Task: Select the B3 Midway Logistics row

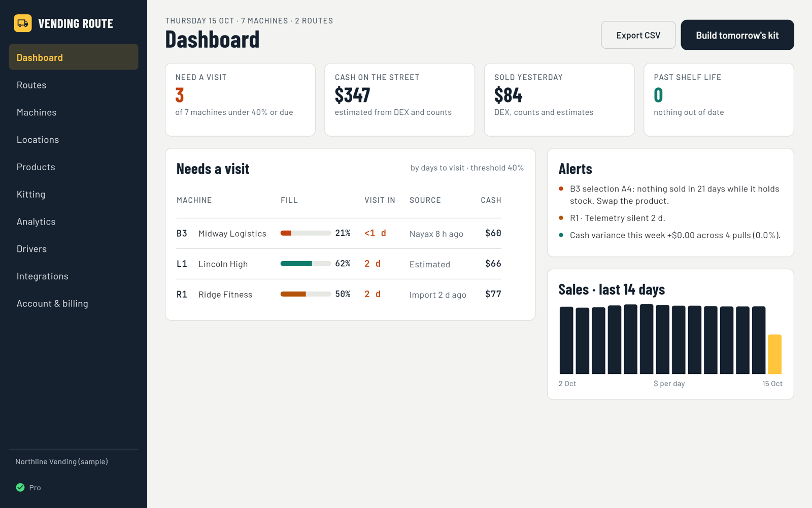Action: click(339, 233)
